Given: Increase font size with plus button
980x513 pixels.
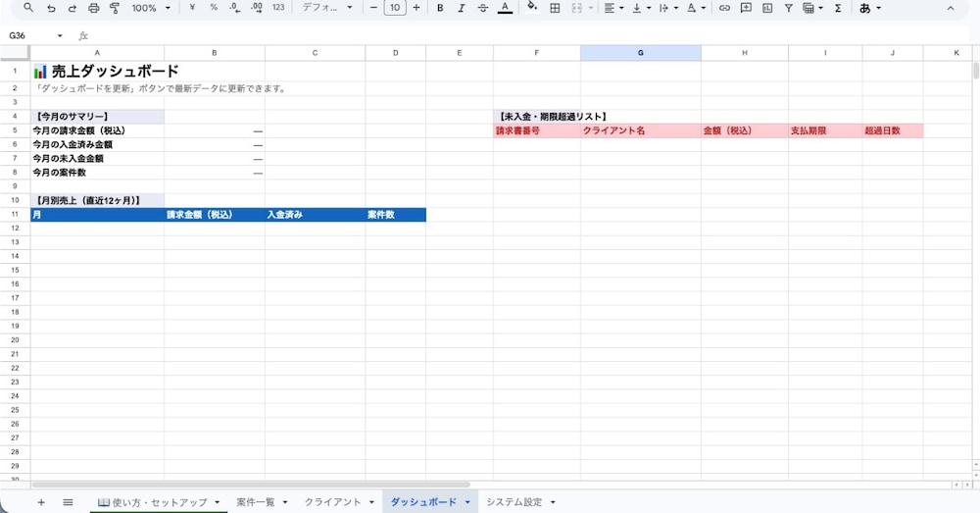Looking at the screenshot, I should tap(416, 8).
